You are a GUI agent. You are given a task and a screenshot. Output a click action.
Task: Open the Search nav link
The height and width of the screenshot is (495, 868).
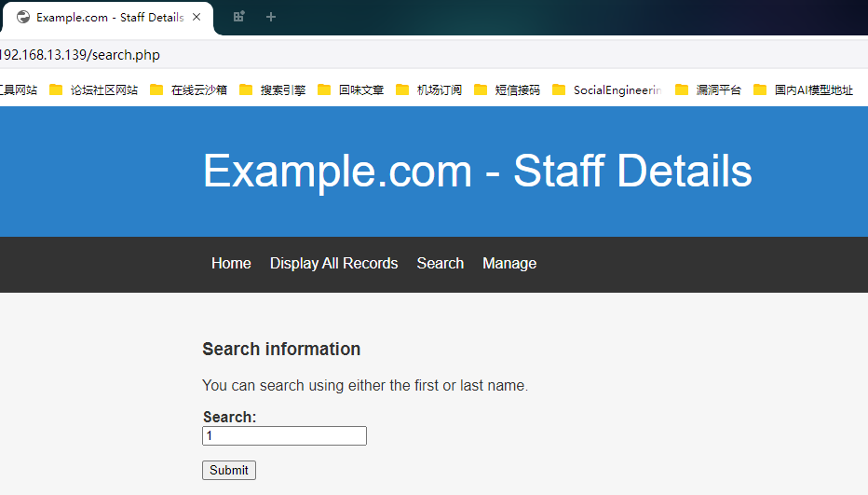tap(441, 263)
